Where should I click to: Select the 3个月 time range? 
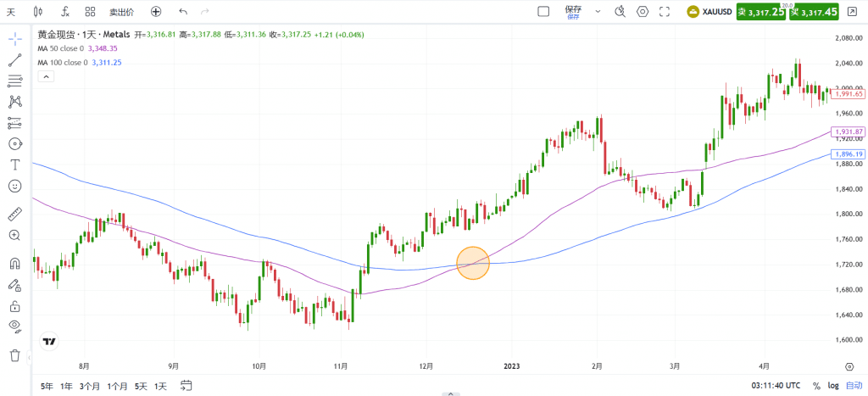click(90, 386)
